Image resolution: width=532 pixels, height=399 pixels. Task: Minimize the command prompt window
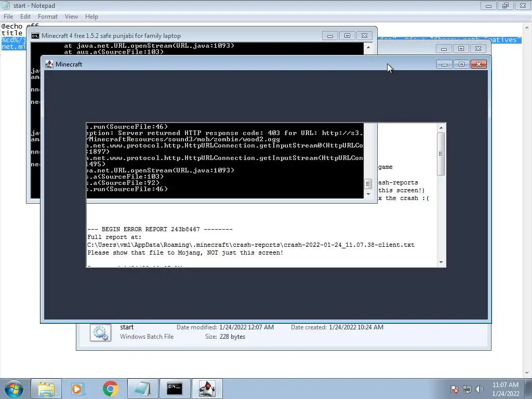coord(330,36)
